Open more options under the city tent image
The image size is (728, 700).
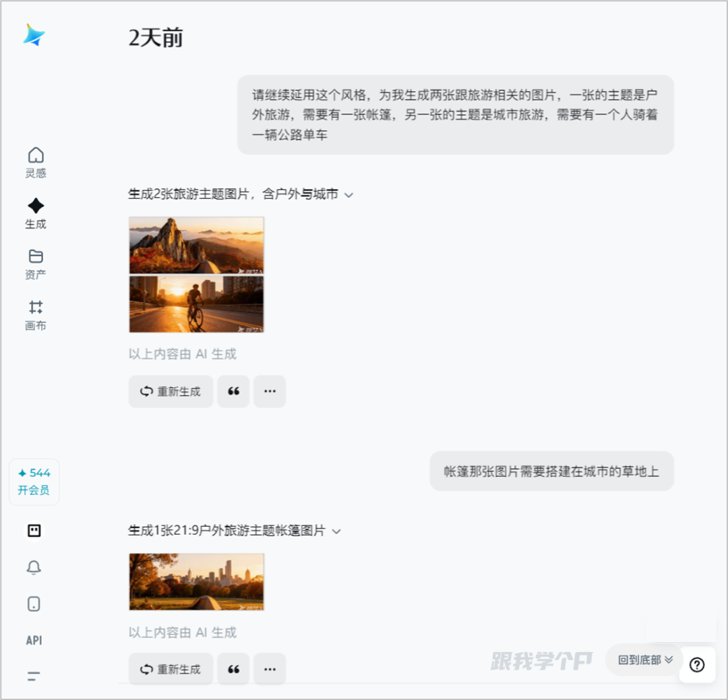tap(270, 670)
